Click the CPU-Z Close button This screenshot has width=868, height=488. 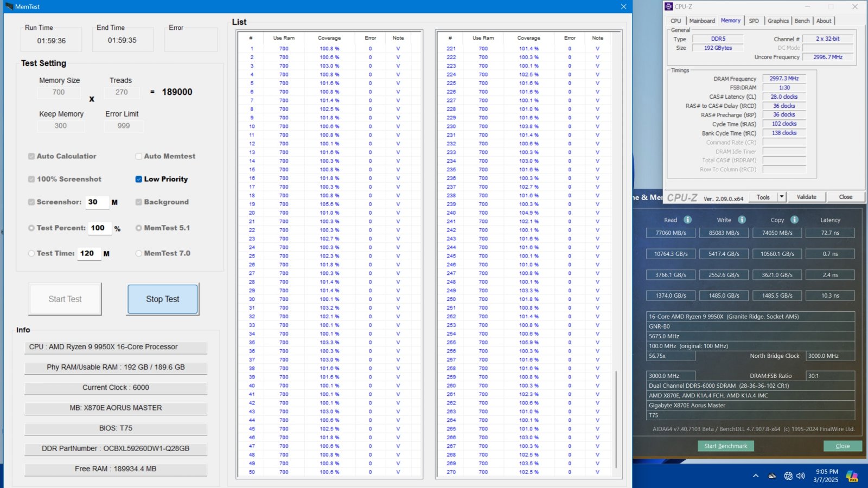(846, 197)
